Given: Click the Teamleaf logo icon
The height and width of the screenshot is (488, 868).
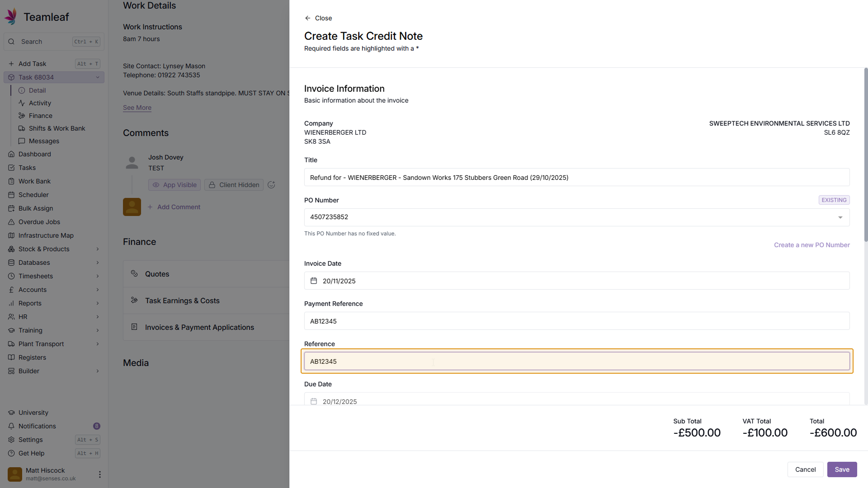Looking at the screenshot, I should pos(11,17).
